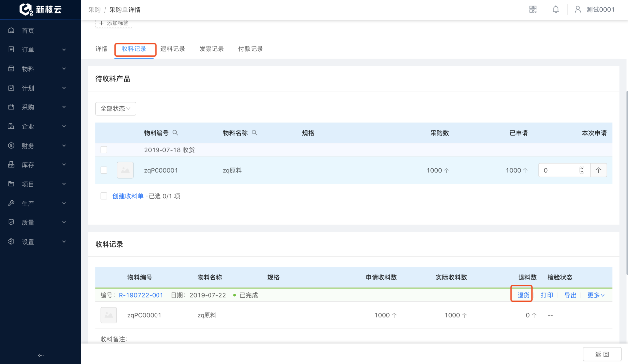Click the 返回 button
The image size is (628, 364).
point(602,354)
